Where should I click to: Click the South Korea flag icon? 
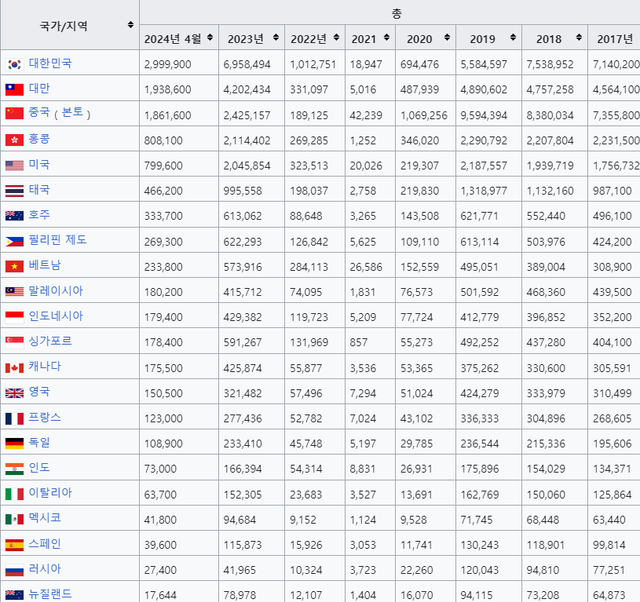click(14, 63)
